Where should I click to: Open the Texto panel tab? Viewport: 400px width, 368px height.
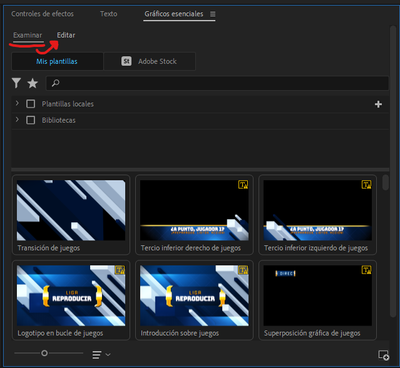pyautogui.click(x=109, y=14)
